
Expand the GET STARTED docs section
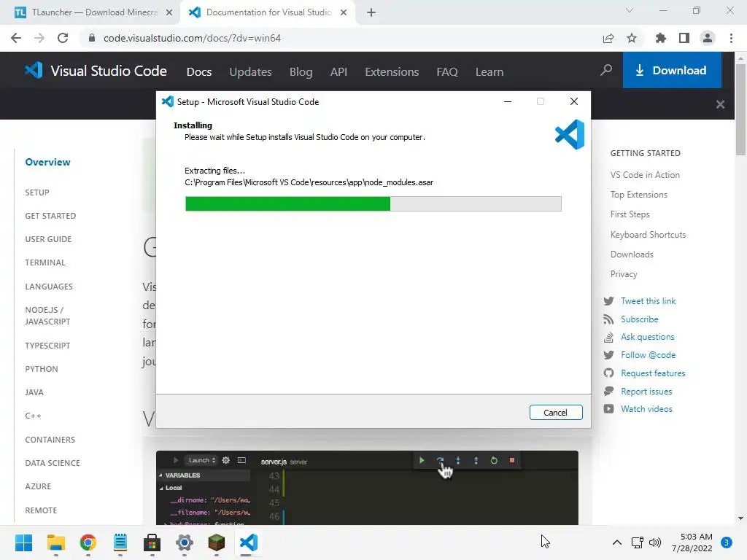point(50,216)
